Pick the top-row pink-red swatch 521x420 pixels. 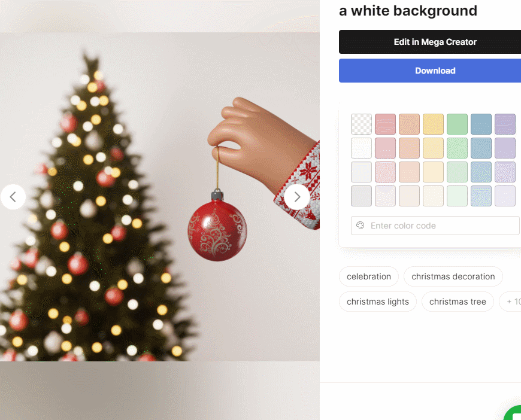click(385, 124)
